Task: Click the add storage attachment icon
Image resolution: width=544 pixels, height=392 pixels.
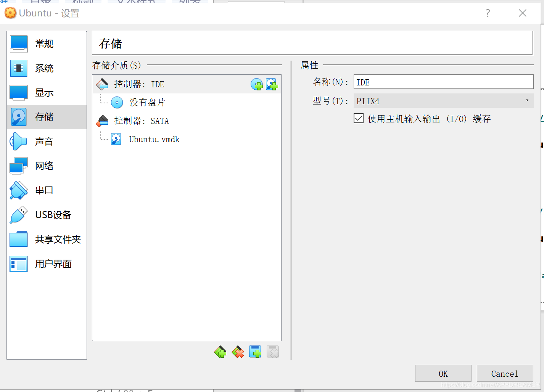Action: (x=255, y=352)
